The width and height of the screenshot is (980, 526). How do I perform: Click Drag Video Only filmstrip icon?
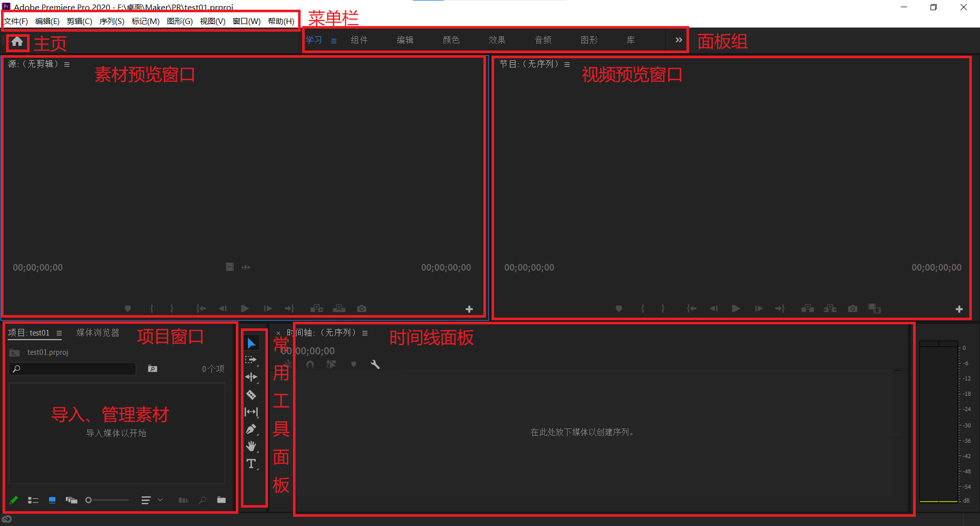tap(230, 267)
